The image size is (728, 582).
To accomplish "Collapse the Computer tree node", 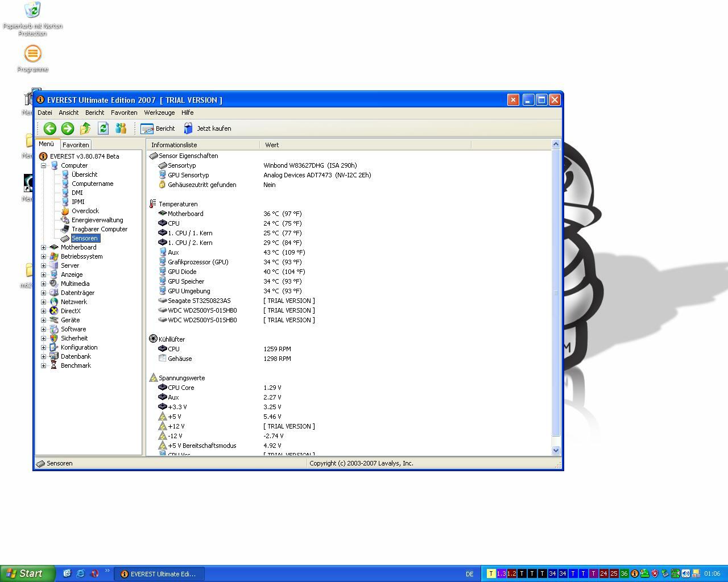I will pyautogui.click(x=43, y=165).
